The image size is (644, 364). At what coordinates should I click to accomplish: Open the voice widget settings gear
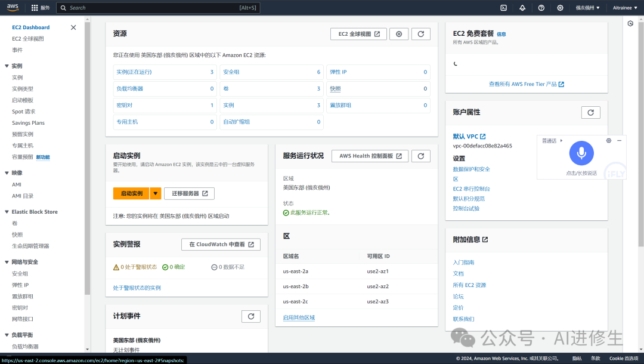click(x=609, y=140)
